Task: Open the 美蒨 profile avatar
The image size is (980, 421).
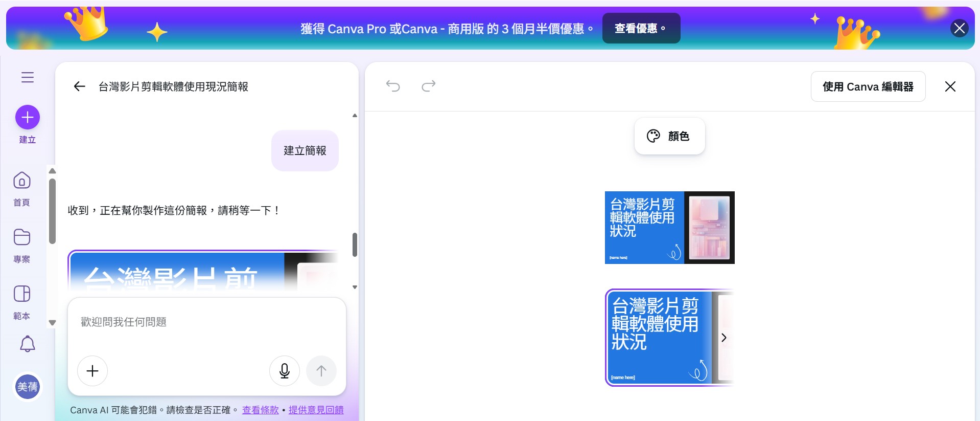Action: pyautogui.click(x=28, y=387)
